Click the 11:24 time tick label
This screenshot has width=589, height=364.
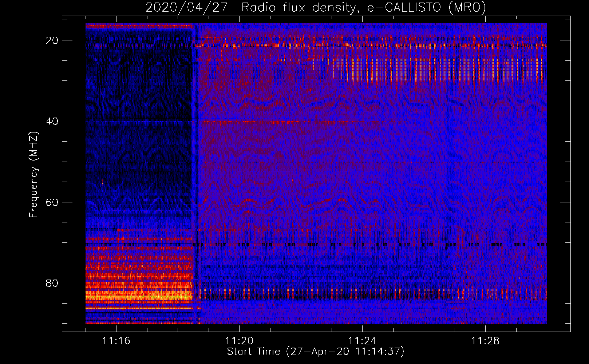click(x=362, y=341)
